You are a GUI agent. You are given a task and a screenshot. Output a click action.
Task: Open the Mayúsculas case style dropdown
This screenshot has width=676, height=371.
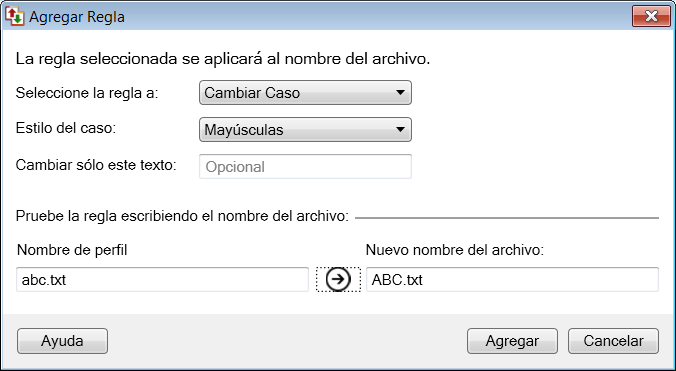(305, 130)
